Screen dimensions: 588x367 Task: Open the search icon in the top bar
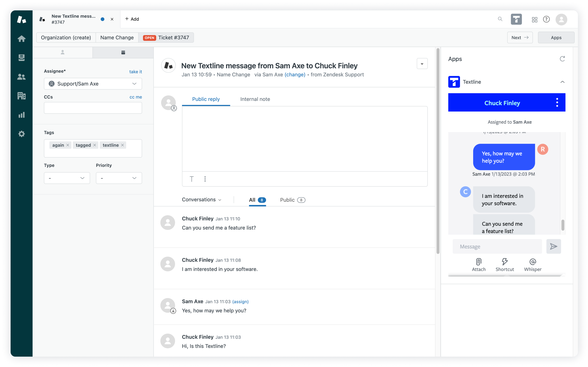coord(500,19)
